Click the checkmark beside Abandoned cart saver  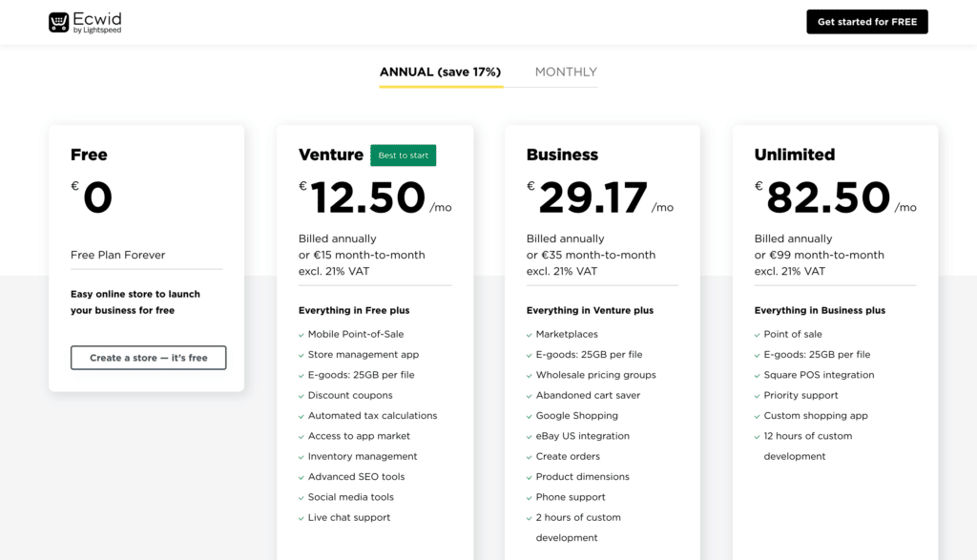(529, 396)
